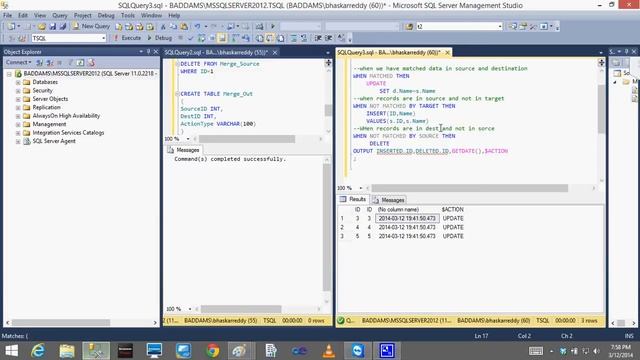
Task: Open the Query Options toolbar icon
Action: tap(212, 38)
